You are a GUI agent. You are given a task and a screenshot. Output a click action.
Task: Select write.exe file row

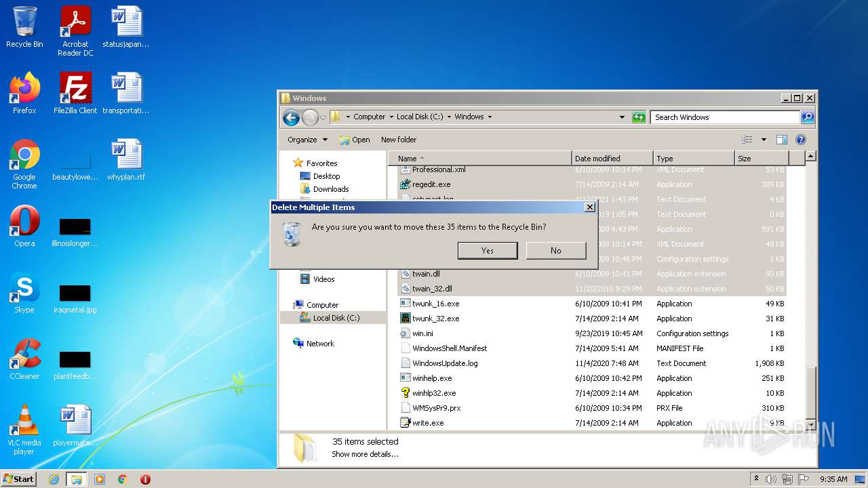[593, 423]
